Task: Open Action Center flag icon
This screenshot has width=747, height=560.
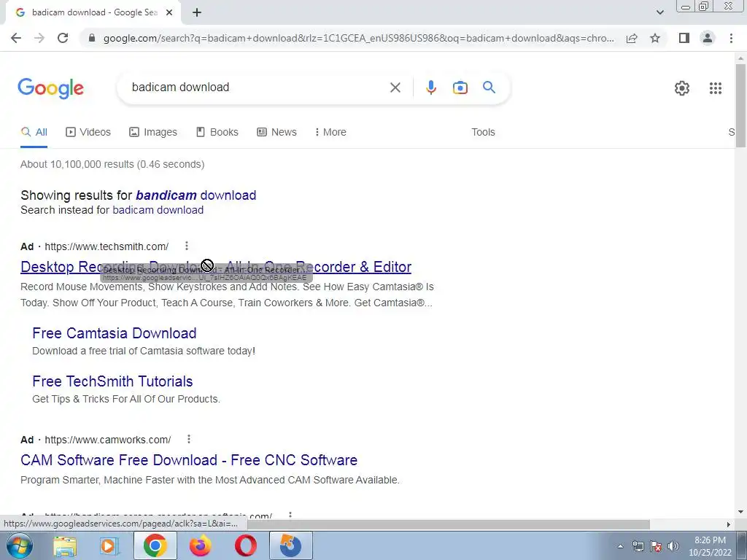Action: (x=656, y=546)
